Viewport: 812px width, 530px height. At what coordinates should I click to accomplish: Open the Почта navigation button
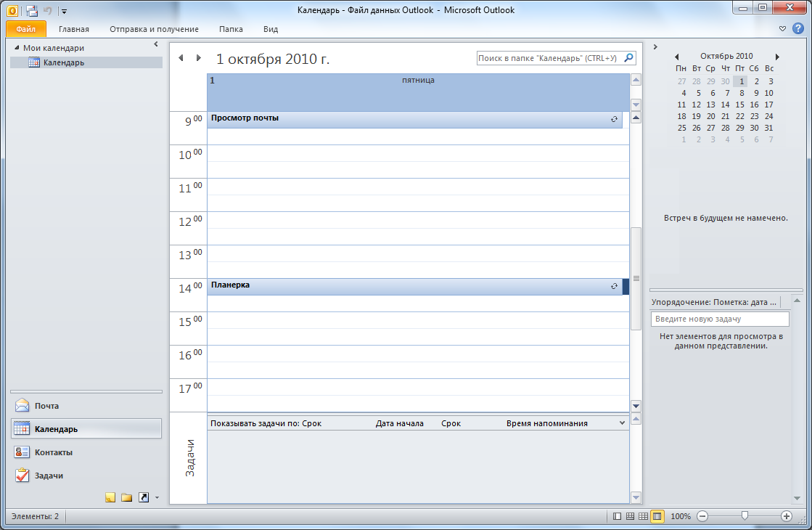pyautogui.click(x=86, y=406)
